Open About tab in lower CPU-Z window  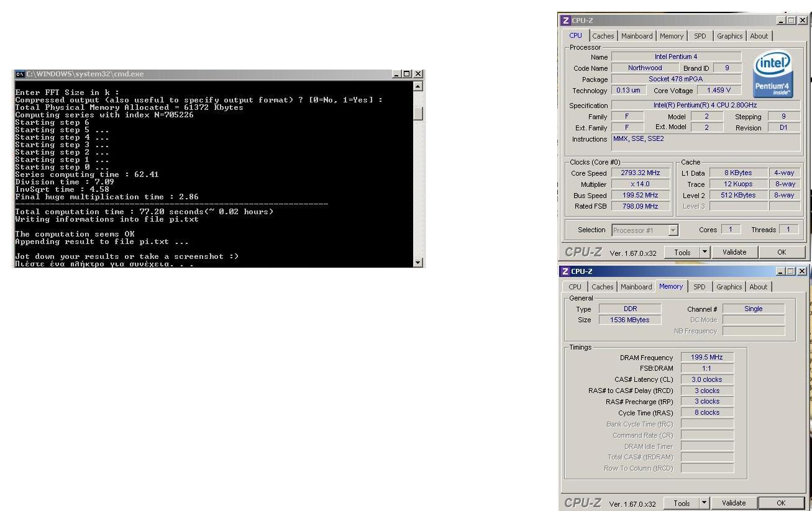click(759, 287)
